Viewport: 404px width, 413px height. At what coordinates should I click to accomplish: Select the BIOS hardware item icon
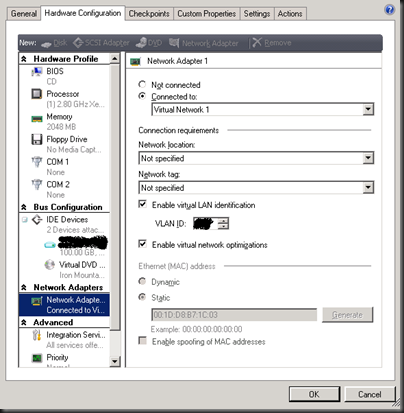(x=37, y=71)
